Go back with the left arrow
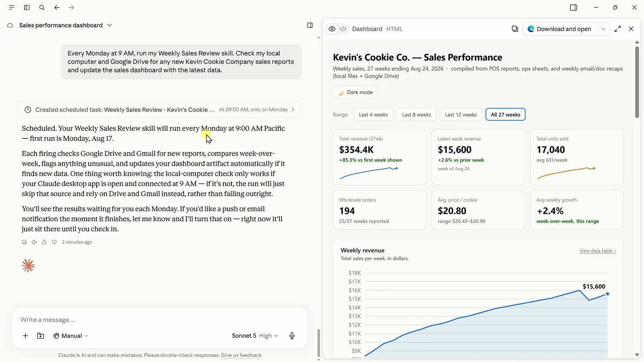 pos(57,8)
